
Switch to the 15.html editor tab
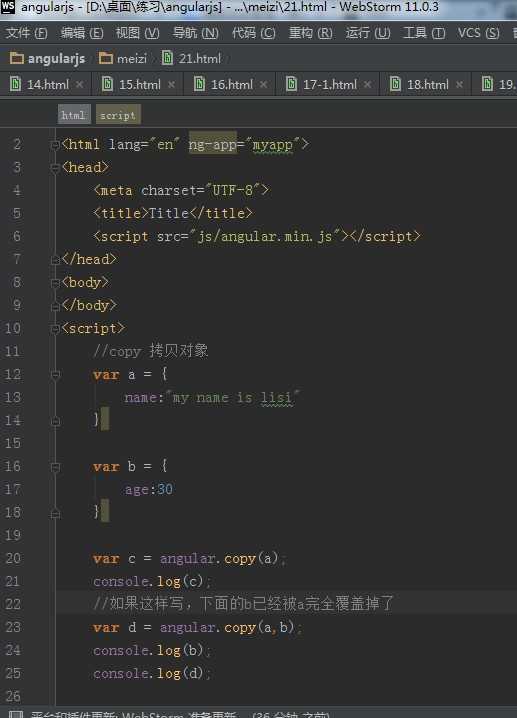[x=140, y=85]
